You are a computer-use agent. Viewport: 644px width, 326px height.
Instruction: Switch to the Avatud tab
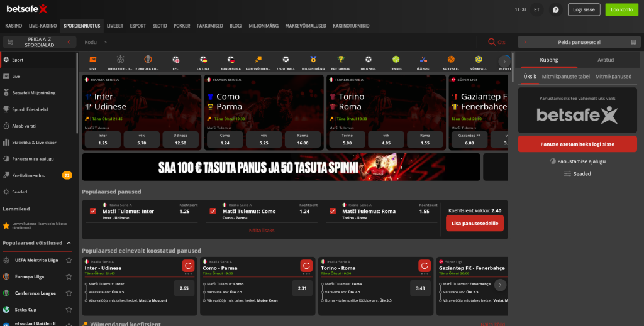pyautogui.click(x=606, y=60)
